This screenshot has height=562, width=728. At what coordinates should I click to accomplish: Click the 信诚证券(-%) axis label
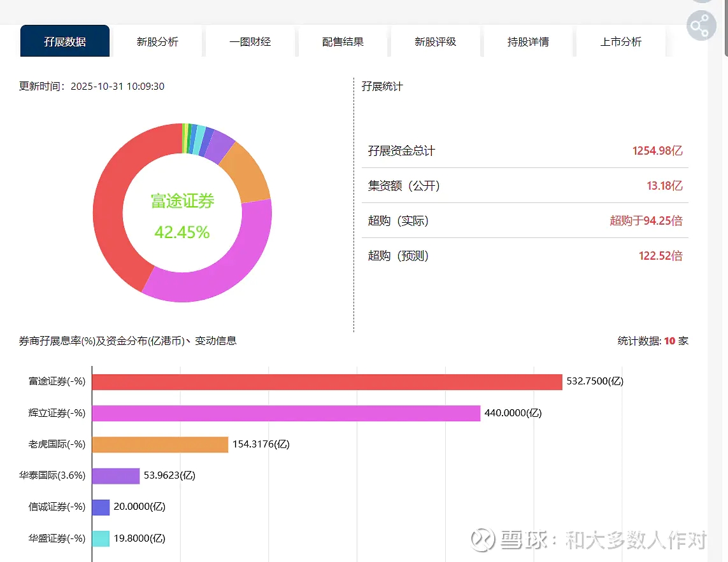(57, 507)
